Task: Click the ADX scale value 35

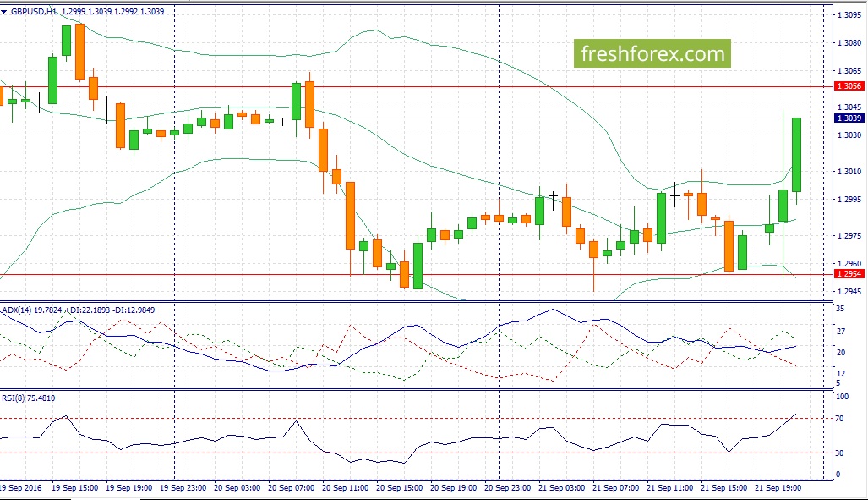Action: pyautogui.click(x=840, y=309)
